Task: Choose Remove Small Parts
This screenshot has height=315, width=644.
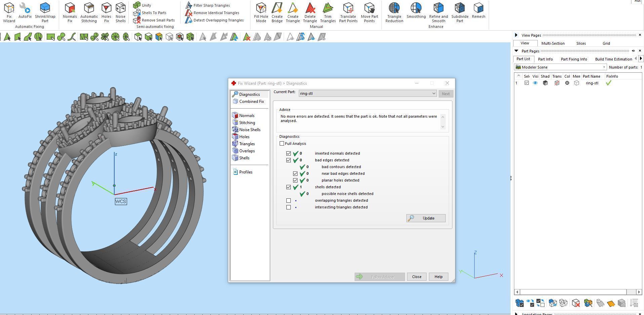Action: (x=154, y=20)
